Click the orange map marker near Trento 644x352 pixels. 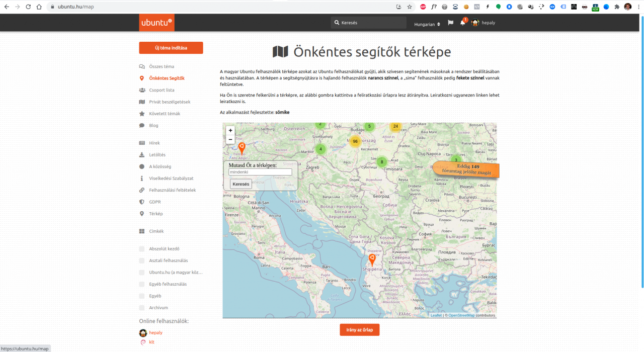(x=242, y=148)
